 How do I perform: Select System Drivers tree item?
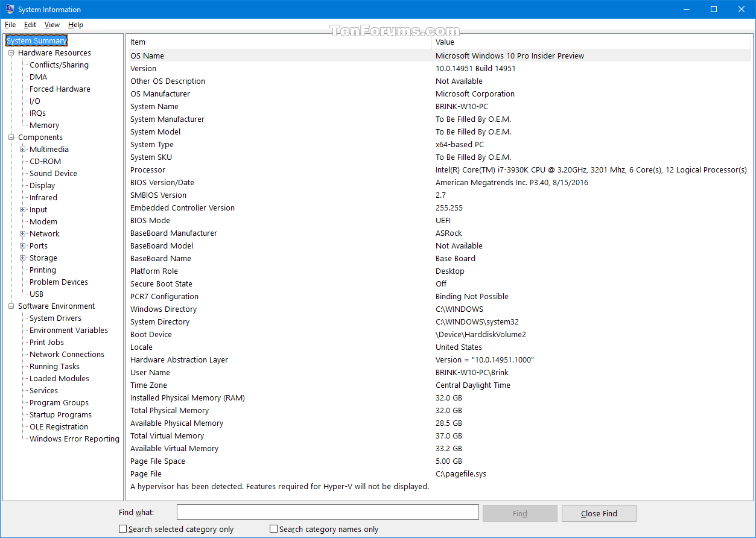[x=56, y=318]
